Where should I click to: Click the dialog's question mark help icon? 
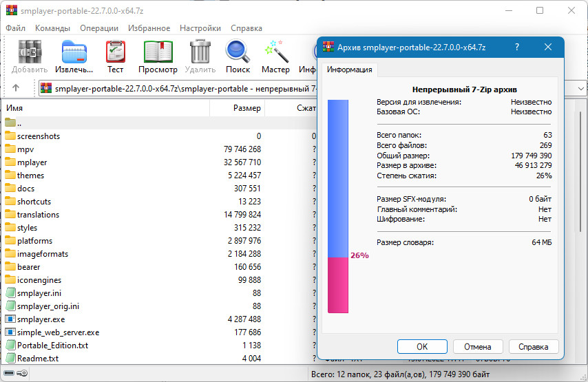(x=517, y=47)
